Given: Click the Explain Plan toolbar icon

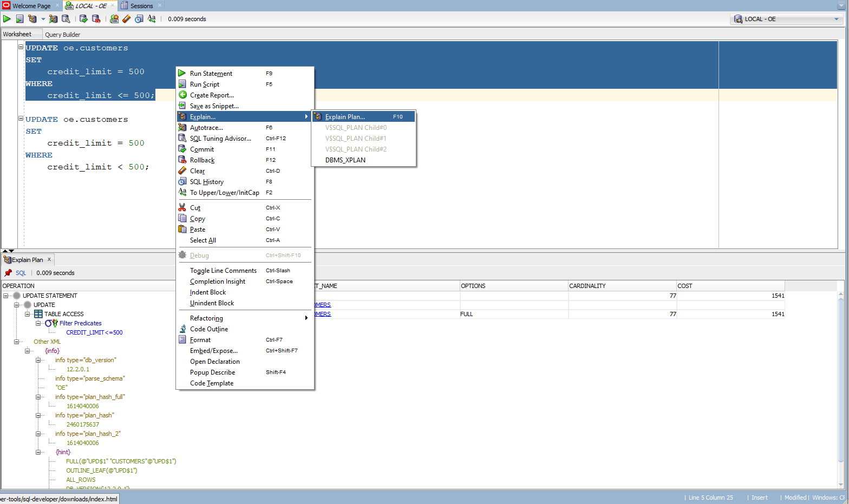Looking at the screenshot, I should 32,19.
